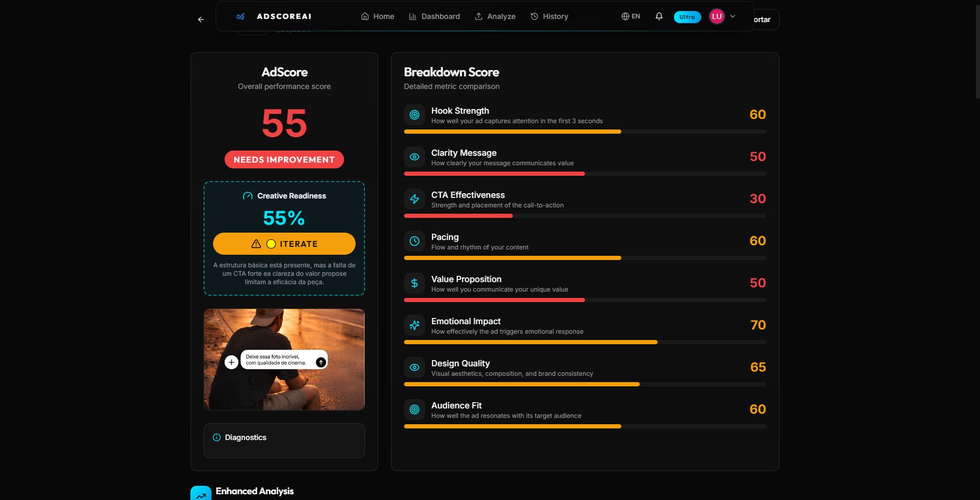Click the Value Proposition dollar icon
Image resolution: width=980 pixels, height=500 pixels.
pyautogui.click(x=414, y=283)
